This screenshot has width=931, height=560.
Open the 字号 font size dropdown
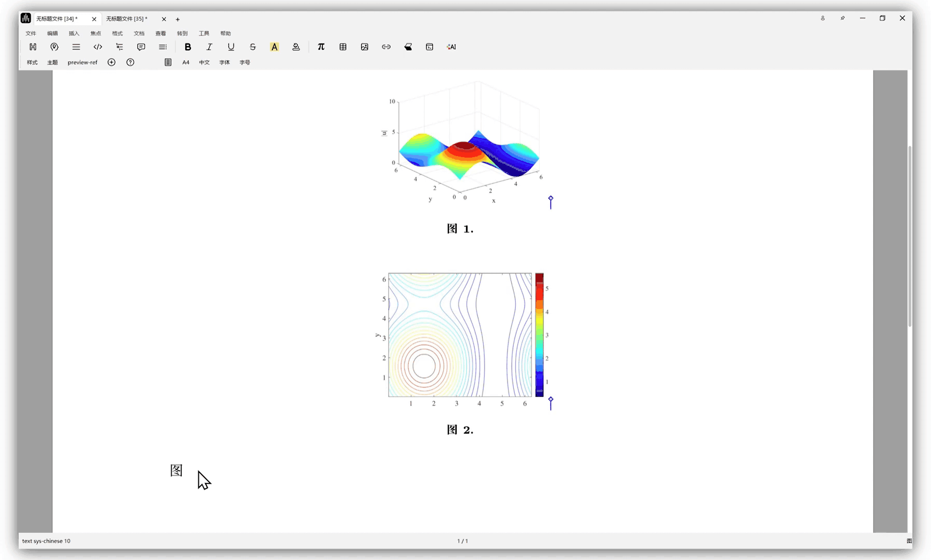coord(245,62)
